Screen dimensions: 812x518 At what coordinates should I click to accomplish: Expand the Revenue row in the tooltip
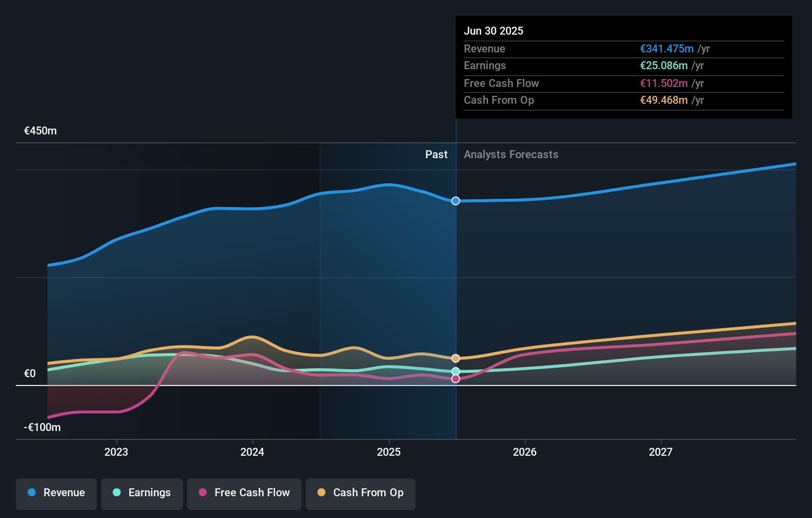point(623,49)
